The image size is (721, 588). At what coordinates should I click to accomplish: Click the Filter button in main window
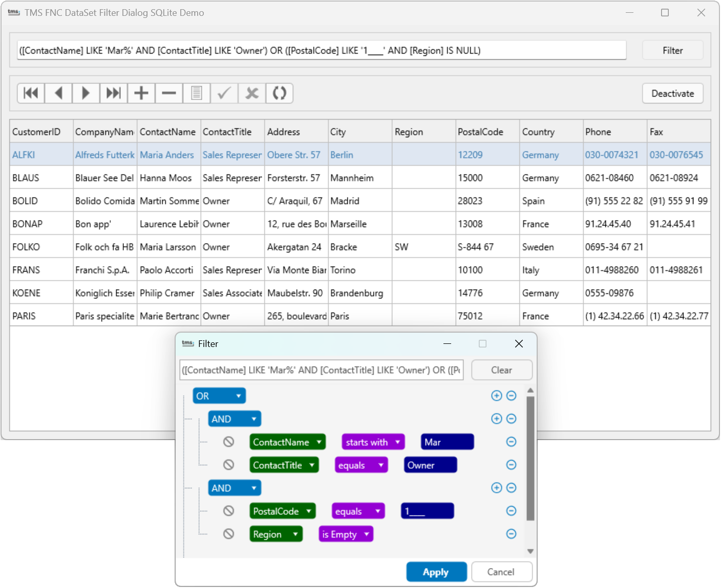click(x=672, y=50)
